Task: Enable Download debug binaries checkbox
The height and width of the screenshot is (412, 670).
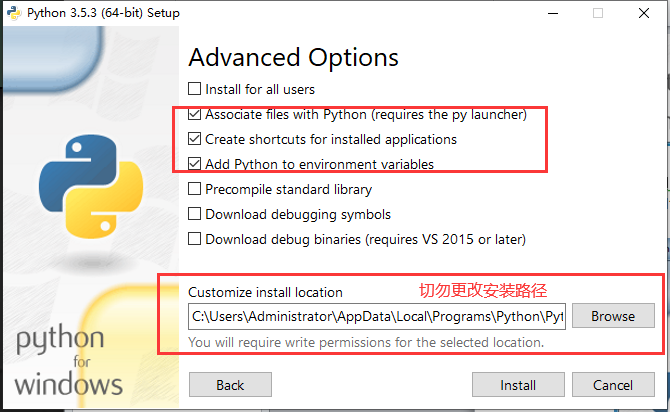Action: pos(194,238)
